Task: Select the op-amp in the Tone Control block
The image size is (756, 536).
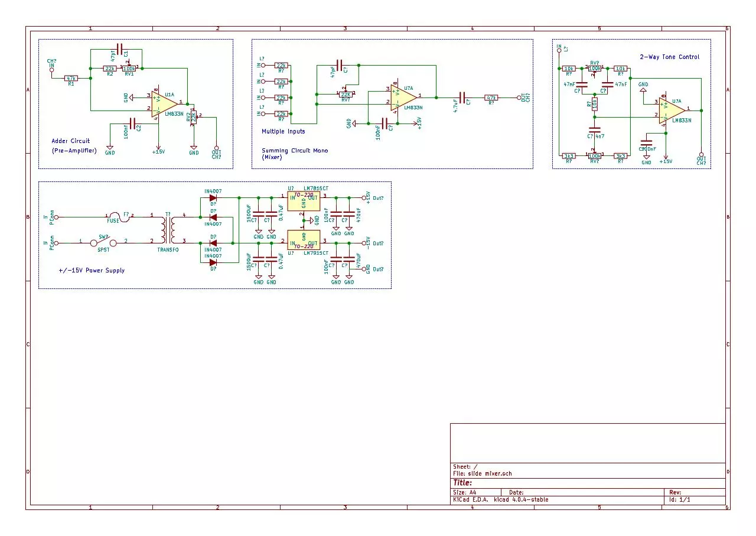Action: (672, 110)
